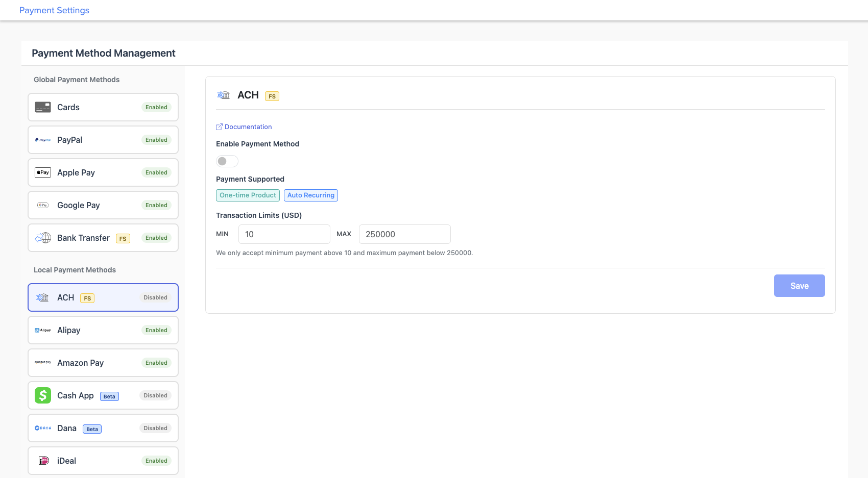This screenshot has width=868, height=478.
Task: Click the FS badge on ACH sidebar row
Action: click(x=87, y=298)
